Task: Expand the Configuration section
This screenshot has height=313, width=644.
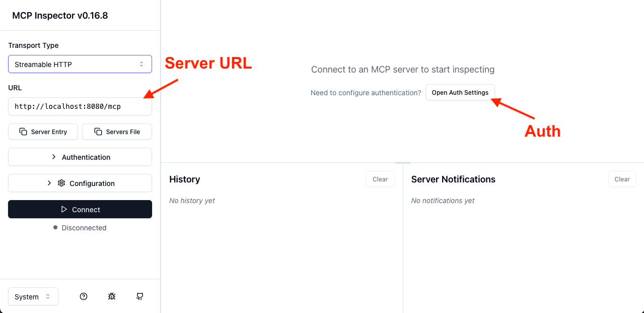Action: (x=80, y=183)
